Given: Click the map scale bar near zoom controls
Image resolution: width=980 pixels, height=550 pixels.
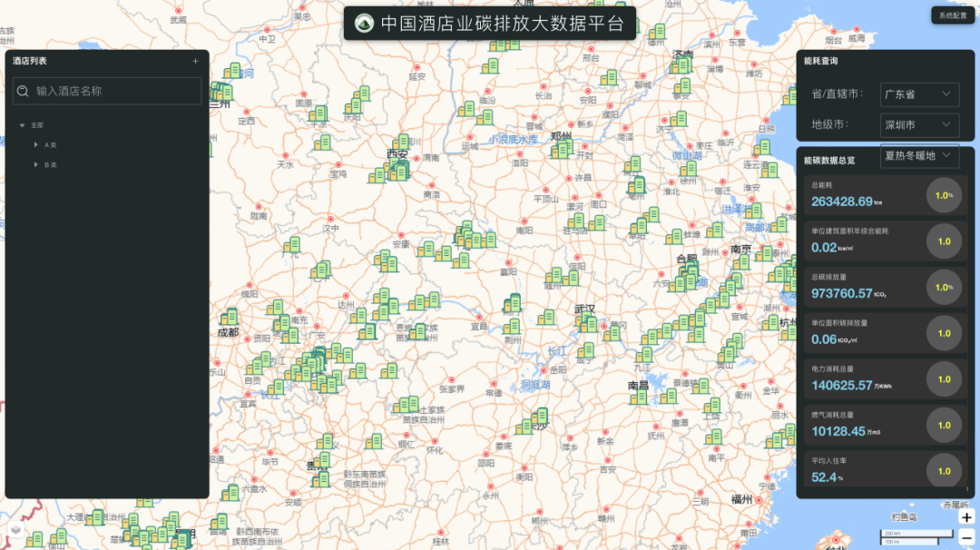Looking at the screenshot, I should [916, 537].
